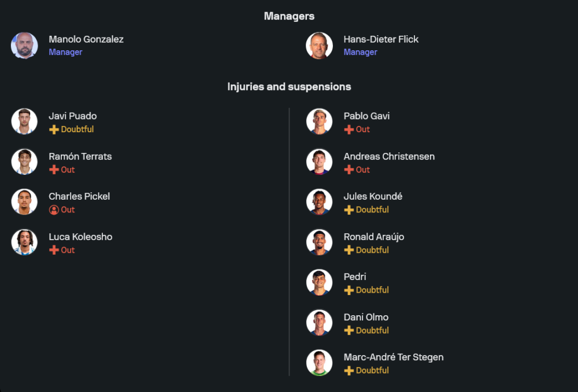Image resolution: width=578 pixels, height=392 pixels.
Task: Select Dani Olmo's player avatar
Action: point(319,323)
